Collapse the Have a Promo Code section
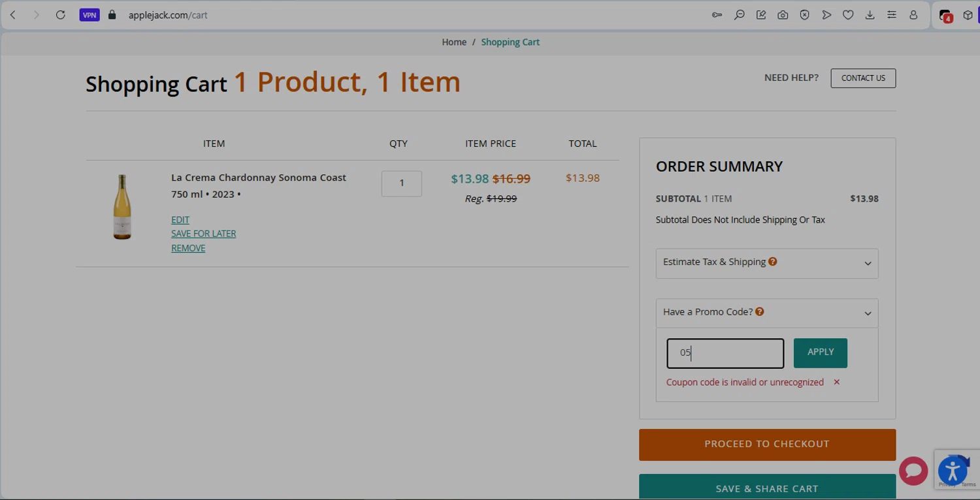 [767, 313]
